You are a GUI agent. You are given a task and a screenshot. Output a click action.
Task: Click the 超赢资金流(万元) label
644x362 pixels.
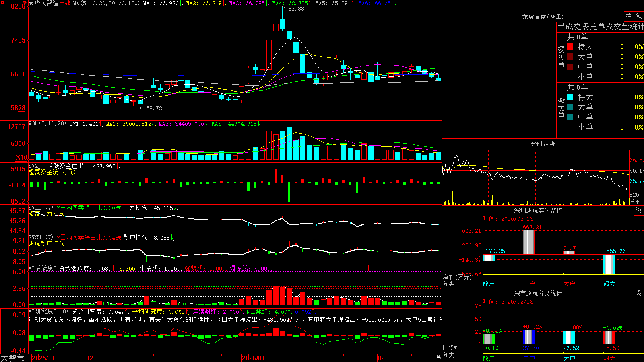point(52,172)
